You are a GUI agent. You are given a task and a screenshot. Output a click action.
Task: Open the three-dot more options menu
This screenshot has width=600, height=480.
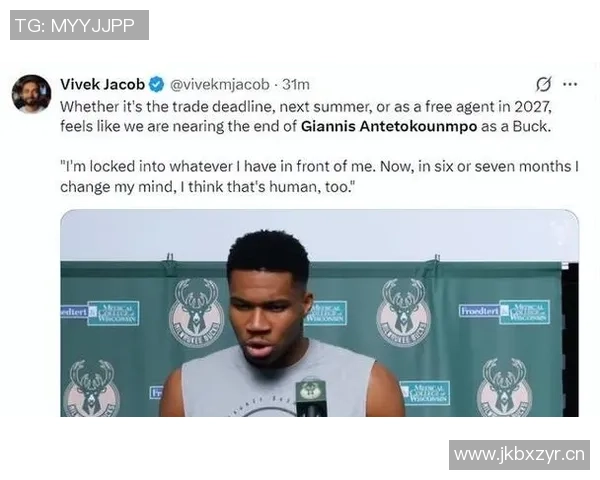click(x=570, y=84)
